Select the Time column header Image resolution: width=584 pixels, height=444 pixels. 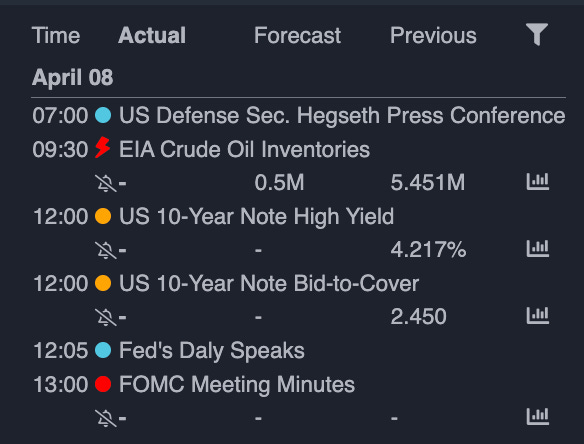tap(56, 35)
